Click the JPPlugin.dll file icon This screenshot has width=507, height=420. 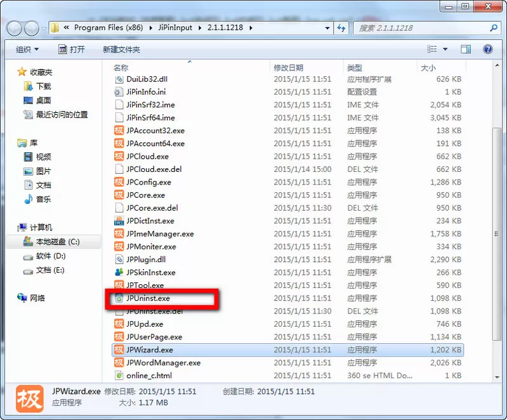point(119,259)
